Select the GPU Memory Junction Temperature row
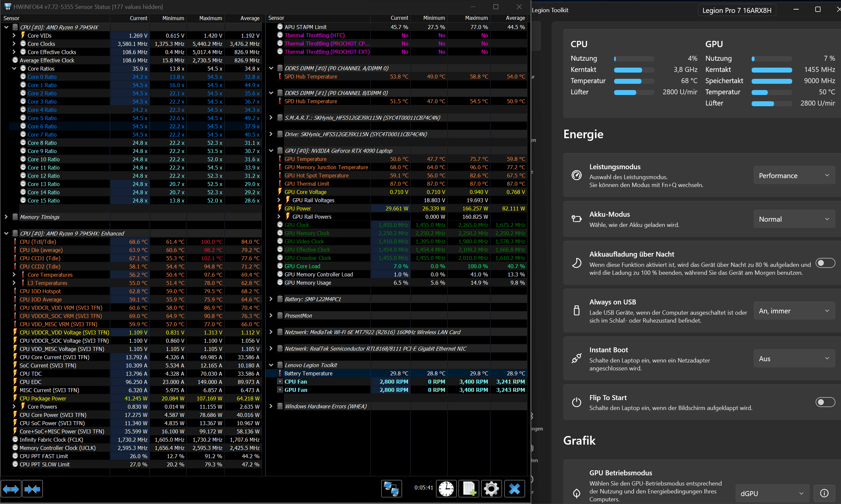841x504 pixels. coord(396,167)
